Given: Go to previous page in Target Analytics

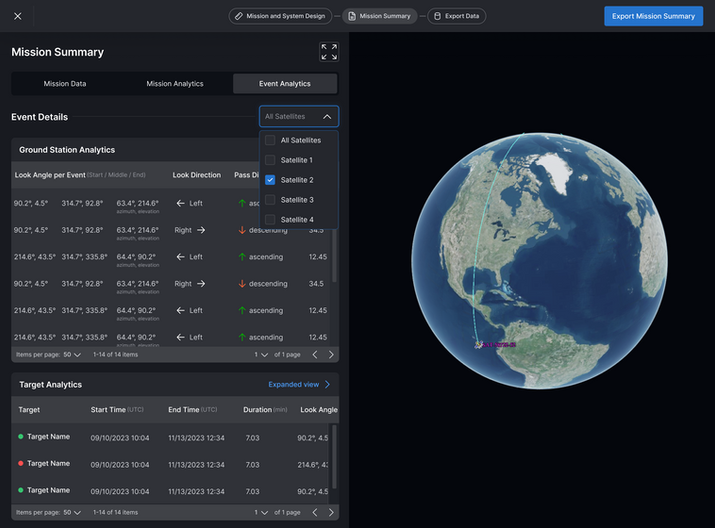Looking at the screenshot, I should coord(315,512).
